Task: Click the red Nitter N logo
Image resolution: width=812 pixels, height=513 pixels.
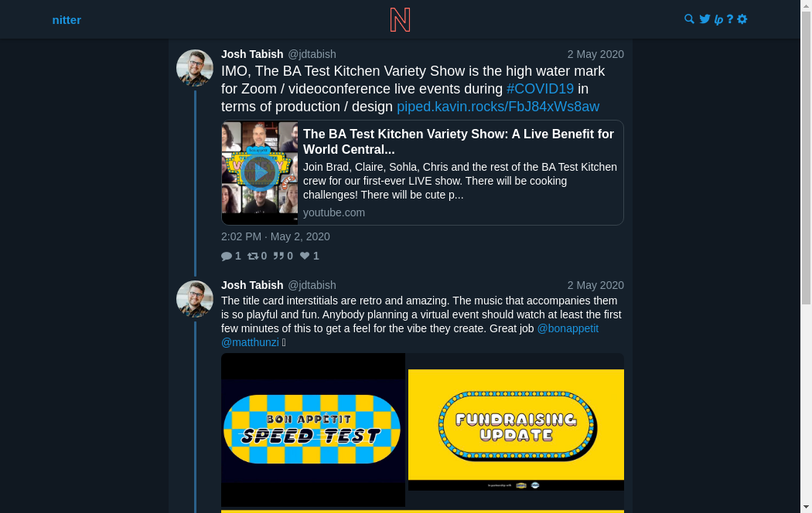Action: [x=400, y=19]
